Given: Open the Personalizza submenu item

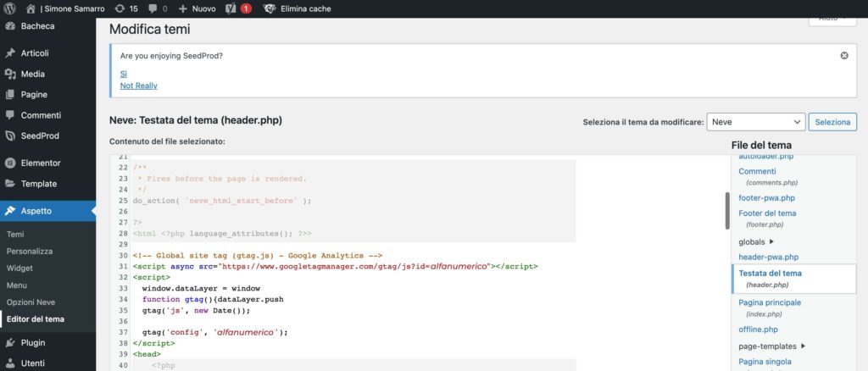Looking at the screenshot, I should (x=30, y=251).
